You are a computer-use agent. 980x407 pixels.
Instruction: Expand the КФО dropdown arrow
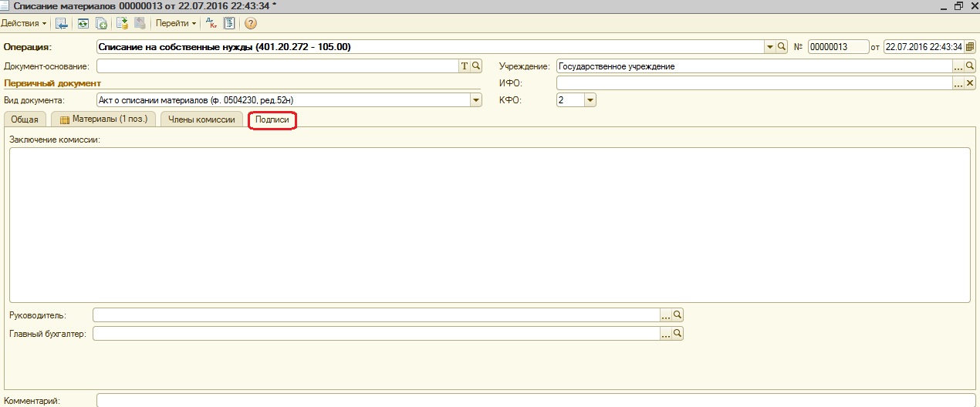590,100
